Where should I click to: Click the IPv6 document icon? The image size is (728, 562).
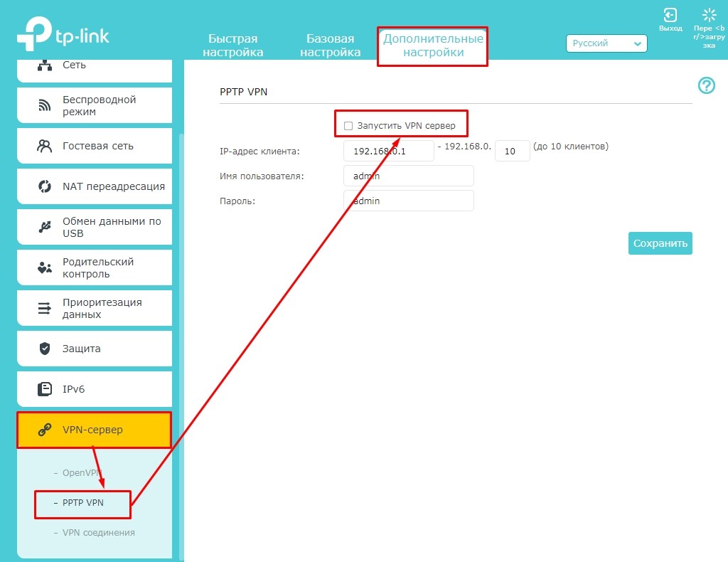45,388
